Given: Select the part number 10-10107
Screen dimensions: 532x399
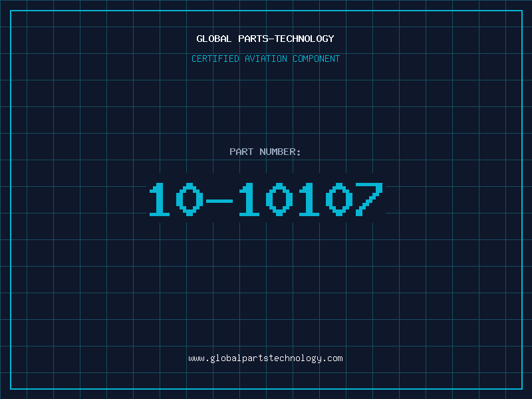Looking at the screenshot, I should [x=266, y=199].
